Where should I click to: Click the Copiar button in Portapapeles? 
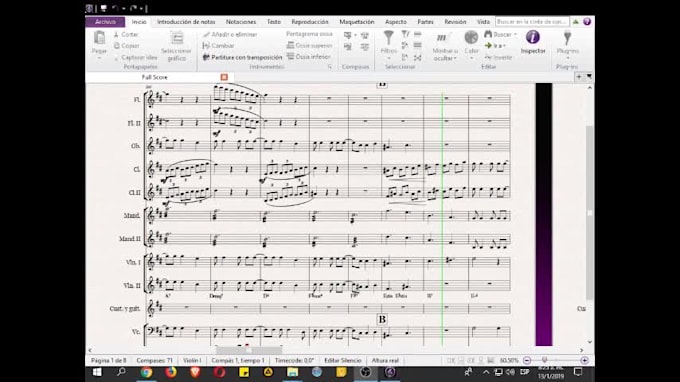tap(127, 46)
